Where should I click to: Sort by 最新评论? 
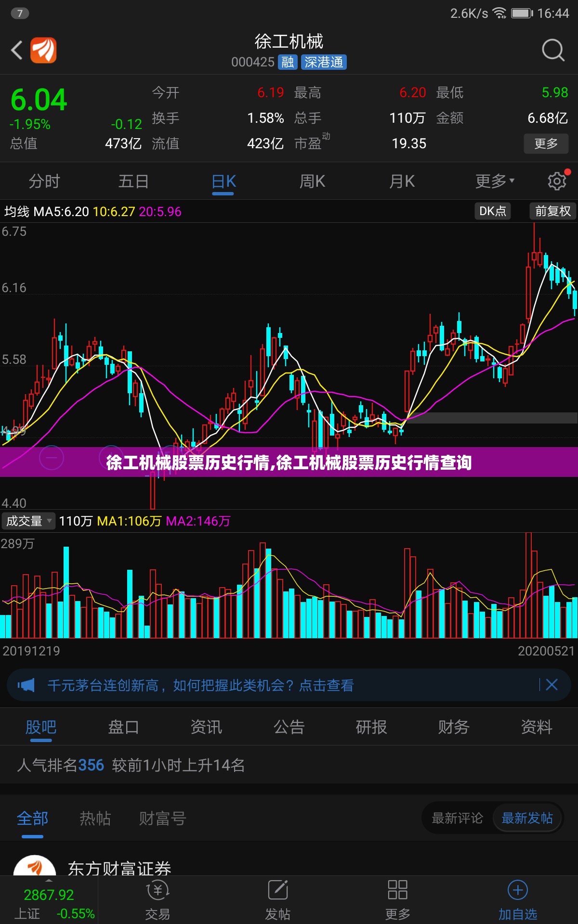(x=457, y=818)
